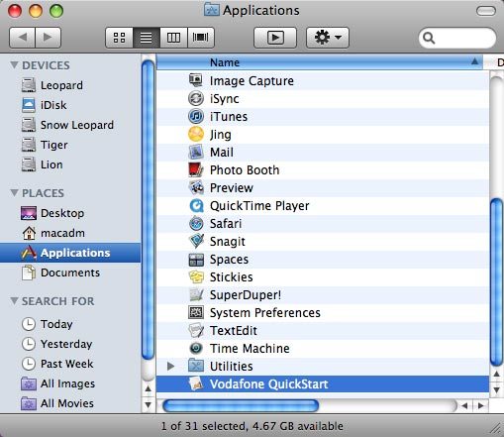This screenshot has width=504, height=437.
Task: Switch to Cover Flow view
Action: coord(201,38)
